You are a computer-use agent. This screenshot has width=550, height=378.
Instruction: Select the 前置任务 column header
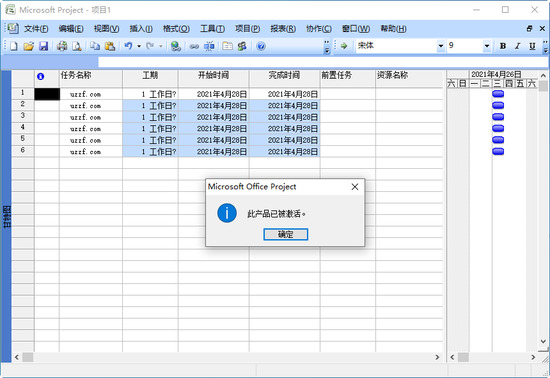pos(348,79)
